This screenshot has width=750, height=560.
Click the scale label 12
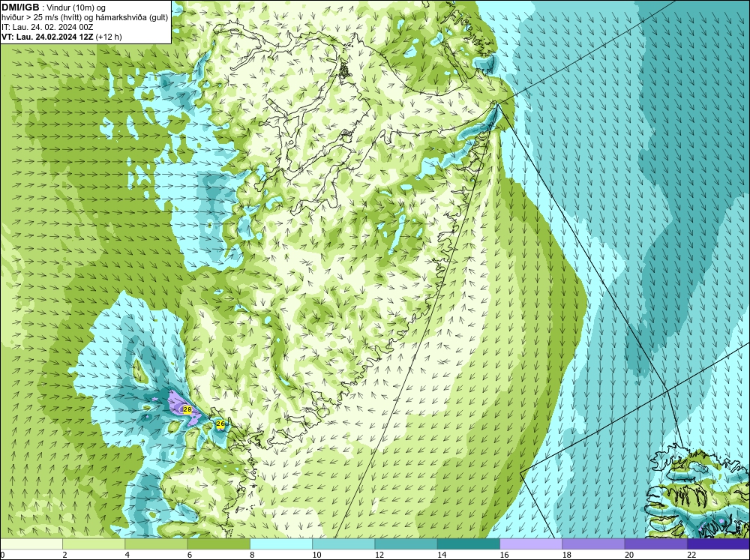pyautogui.click(x=379, y=555)
